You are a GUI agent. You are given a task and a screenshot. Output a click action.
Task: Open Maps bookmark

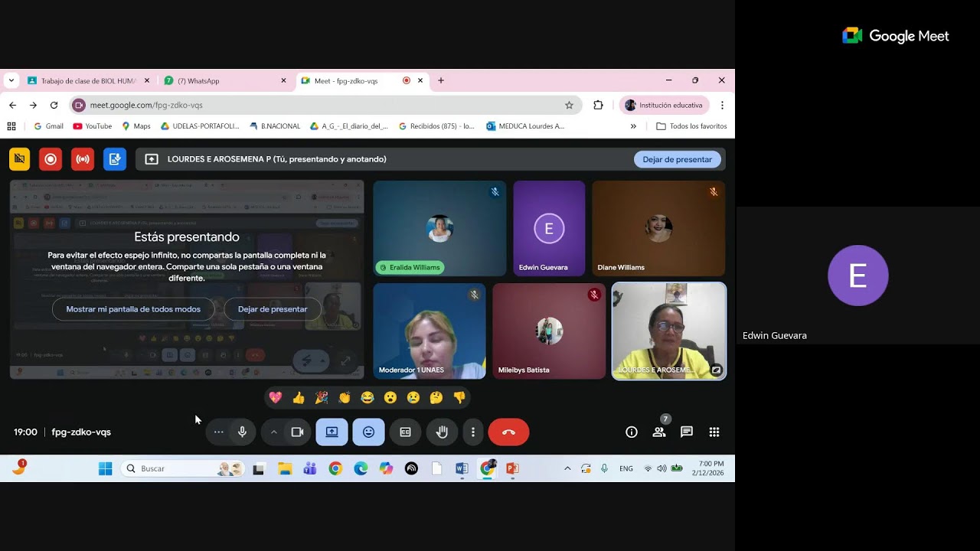pos(136,126)
